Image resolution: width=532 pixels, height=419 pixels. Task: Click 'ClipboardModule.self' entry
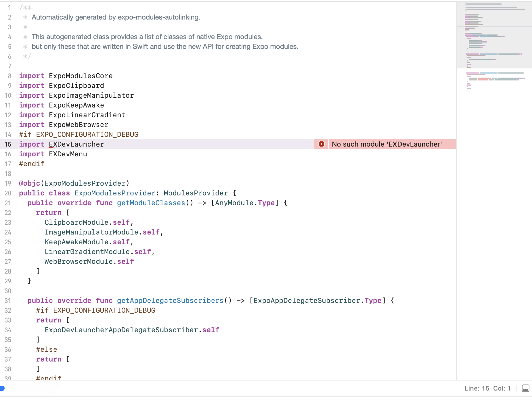pos(87,222)
